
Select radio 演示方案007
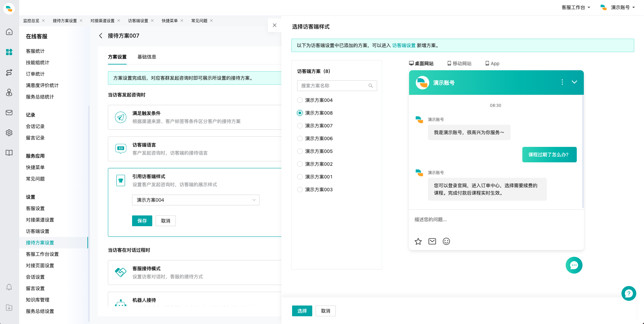coord(300,126)
